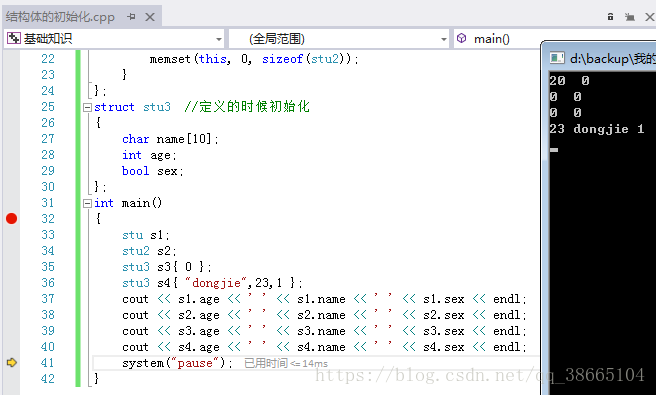Set breakpoint in margin at line 37
Screen dimensions: 656x395
coord(12,299)
